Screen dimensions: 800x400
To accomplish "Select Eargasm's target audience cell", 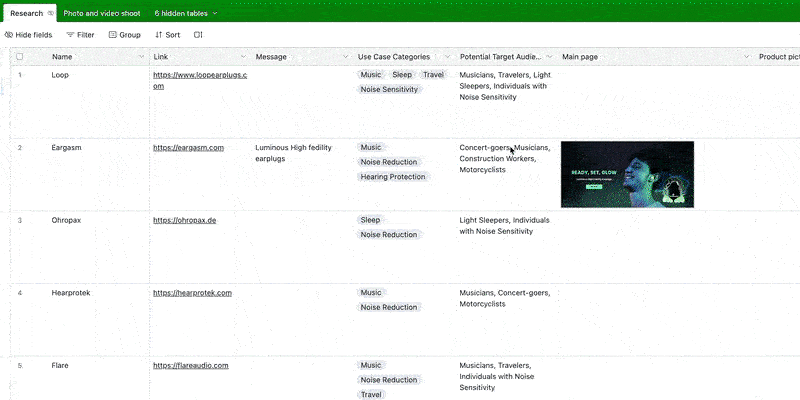I will pos(506,174).
